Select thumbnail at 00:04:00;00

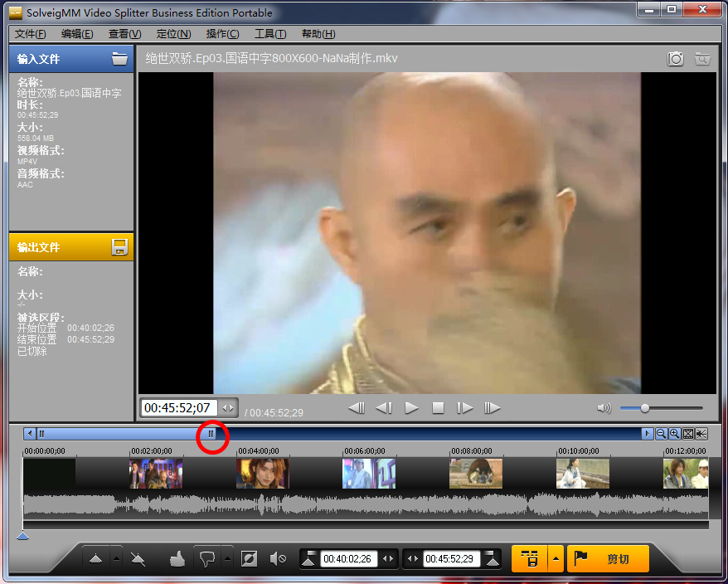pyautogui.click(x=262, y=474)
